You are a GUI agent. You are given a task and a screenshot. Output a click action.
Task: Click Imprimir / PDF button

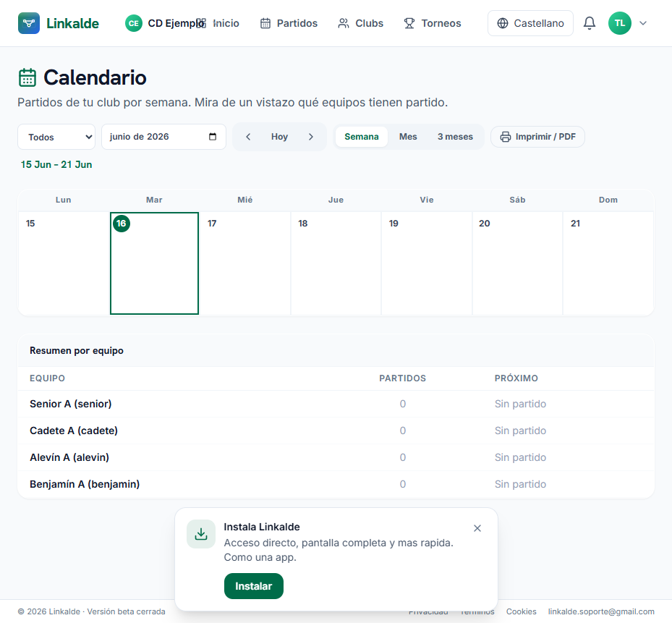pyautogui.click(x=537, y=137)
